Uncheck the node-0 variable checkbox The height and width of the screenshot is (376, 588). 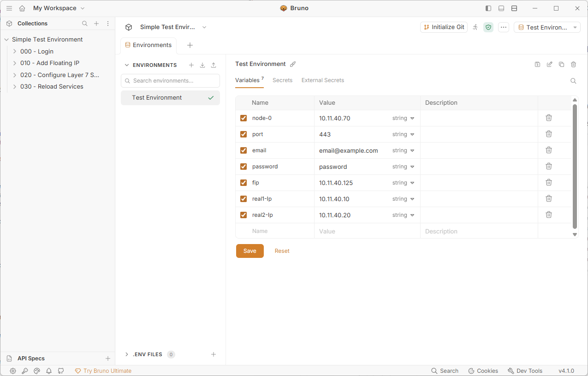coord(244,118)
